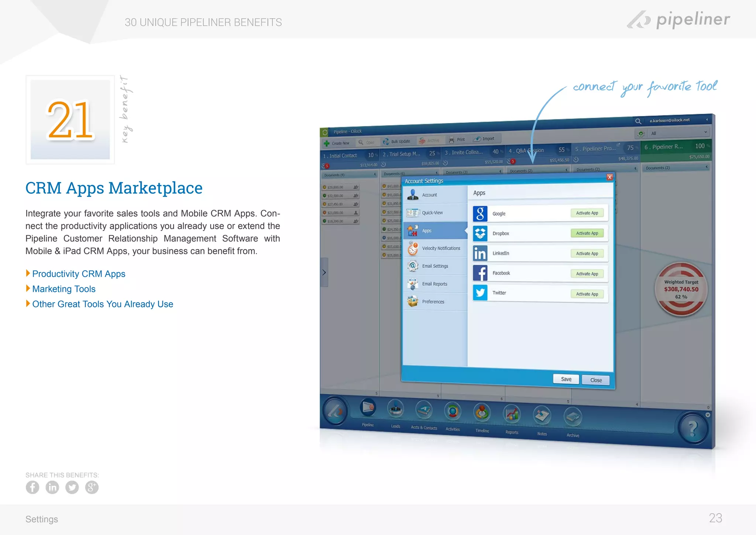Click the Pipeliner logo round button
This screenshot has width=756, height=535.
pos(335,411)
